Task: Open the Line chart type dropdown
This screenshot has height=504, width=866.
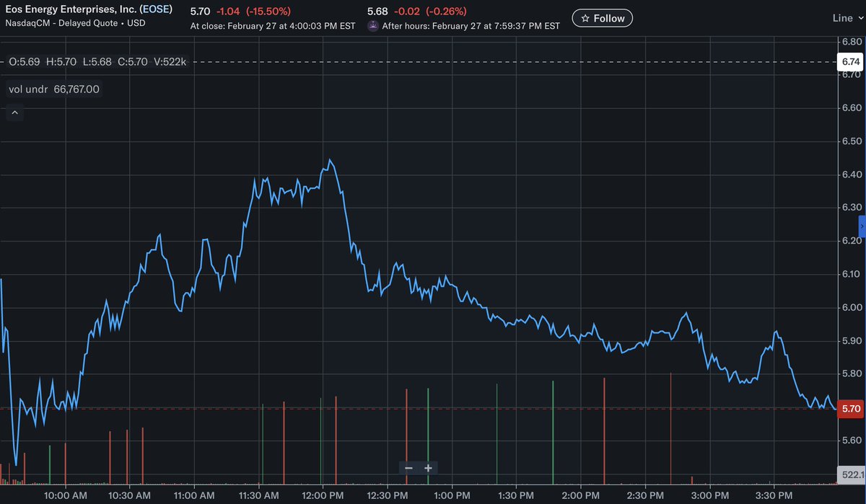Action: pos(844,17)
